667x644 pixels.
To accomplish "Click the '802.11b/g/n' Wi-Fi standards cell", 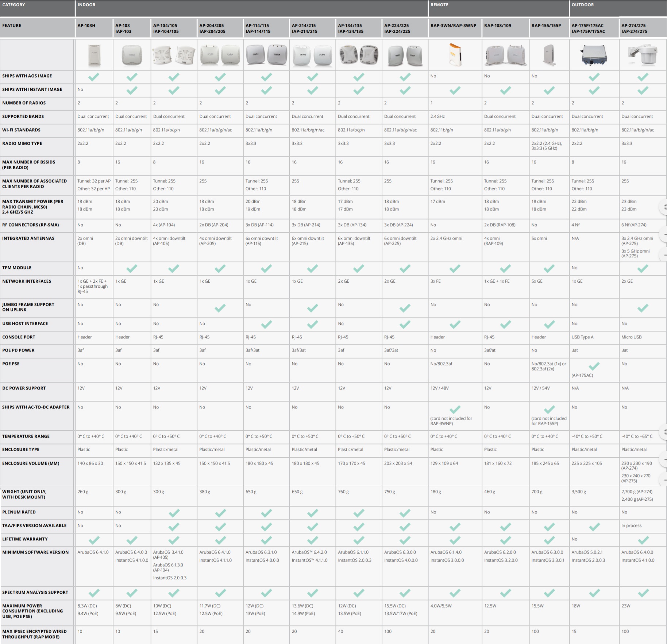I will [442, 130].
